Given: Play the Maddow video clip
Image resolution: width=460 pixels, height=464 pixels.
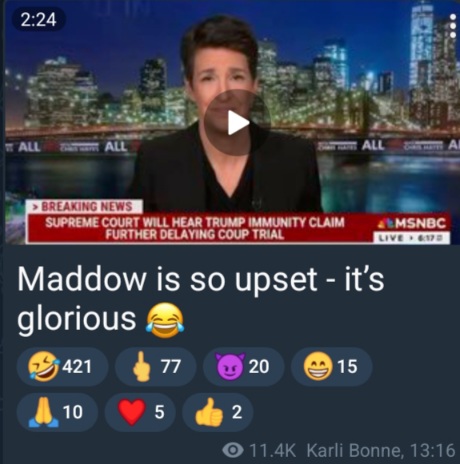Looking at the screenshot, I should click(237, 123).
